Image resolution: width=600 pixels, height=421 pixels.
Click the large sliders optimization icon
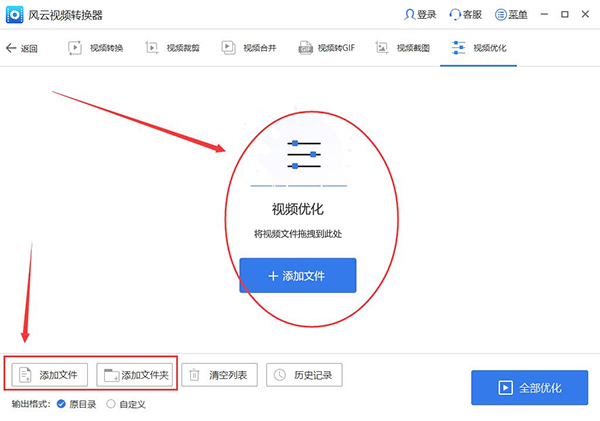point(304,156)
